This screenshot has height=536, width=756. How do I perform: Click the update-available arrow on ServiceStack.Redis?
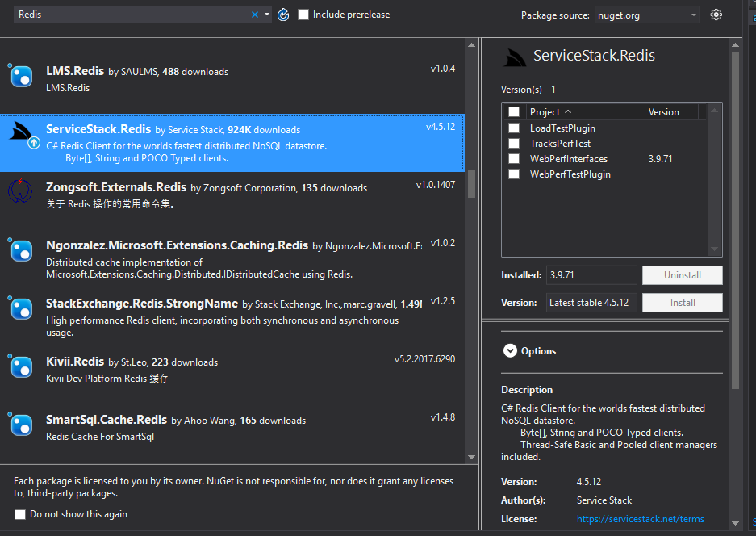click(x=34, y=143)
